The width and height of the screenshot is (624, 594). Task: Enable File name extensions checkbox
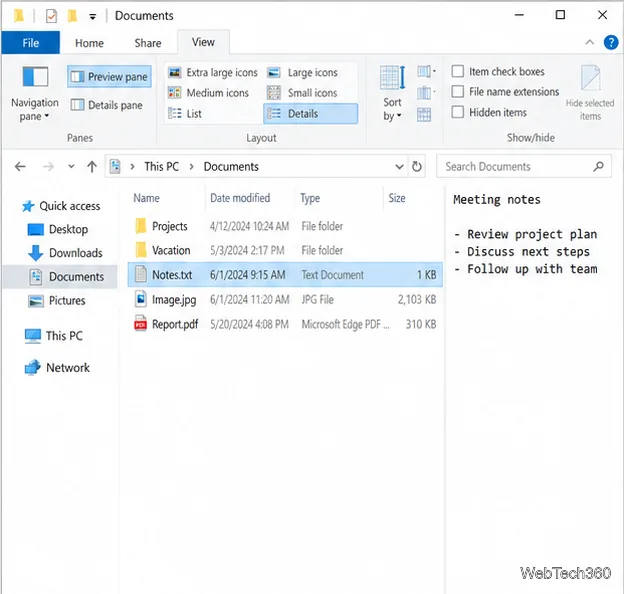pos(505,92)
